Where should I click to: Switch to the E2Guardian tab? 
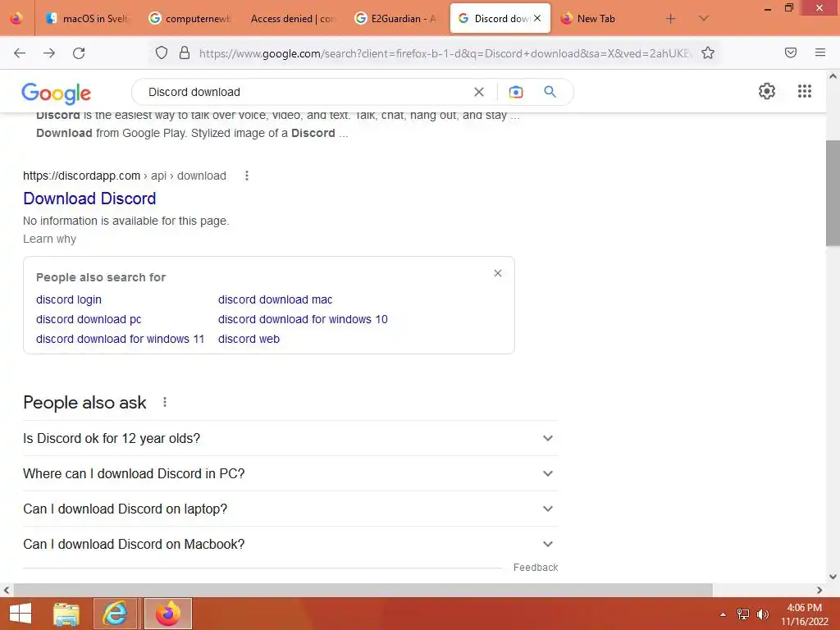click(396, 19)
